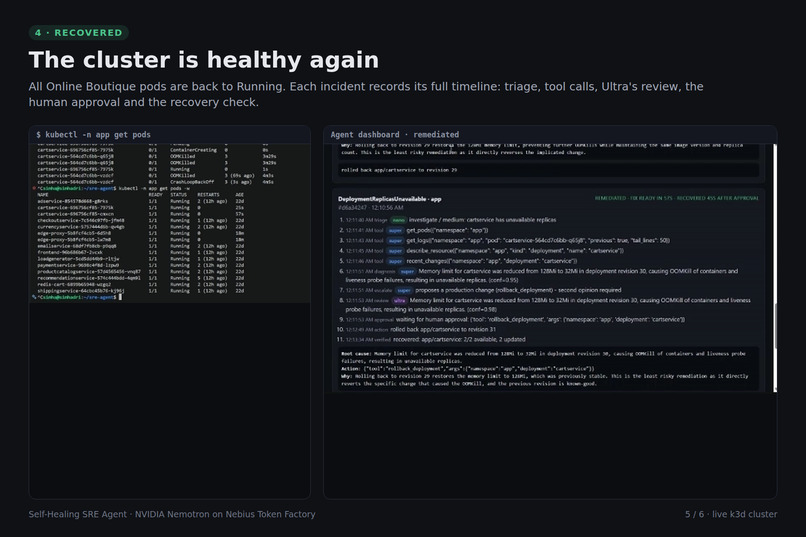Click the 'AGE' column header in terminal
Screen dimensions: 806x537
click(x=240, y=195)
